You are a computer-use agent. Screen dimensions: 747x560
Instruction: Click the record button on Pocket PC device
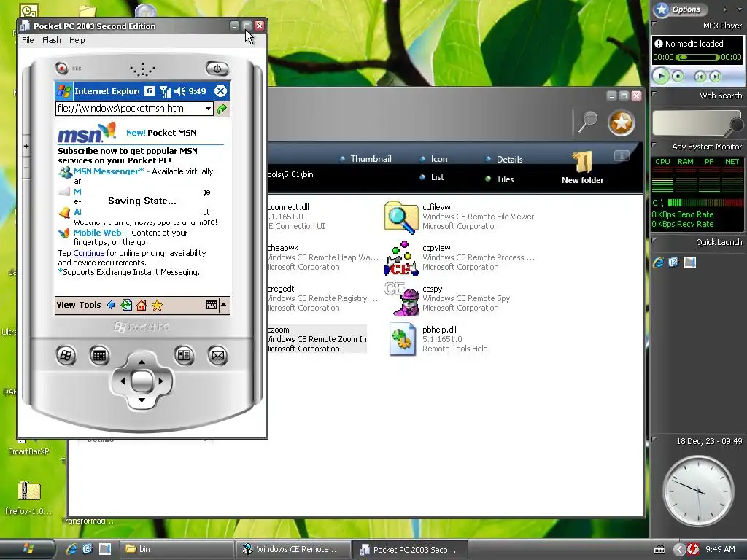(x=61, y=68)
